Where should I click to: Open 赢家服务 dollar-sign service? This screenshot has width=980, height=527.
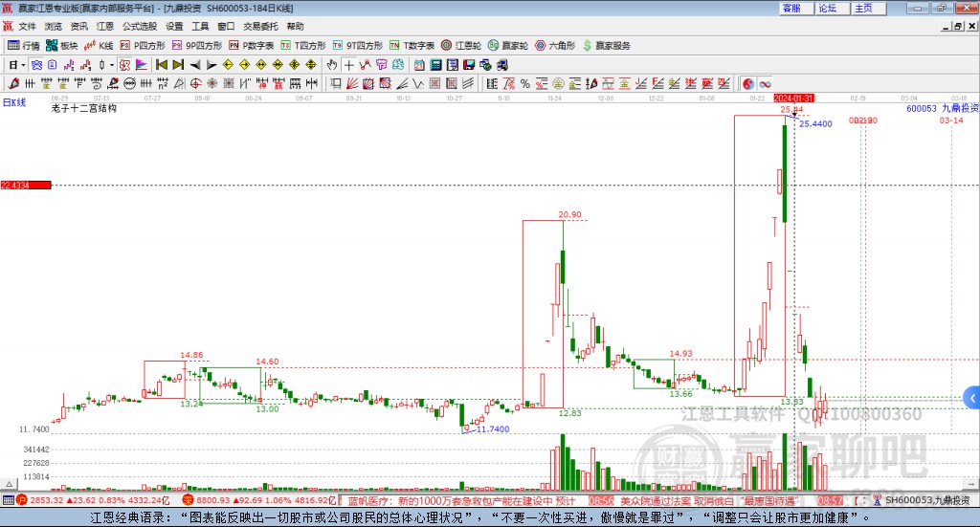tap(607, 46)
